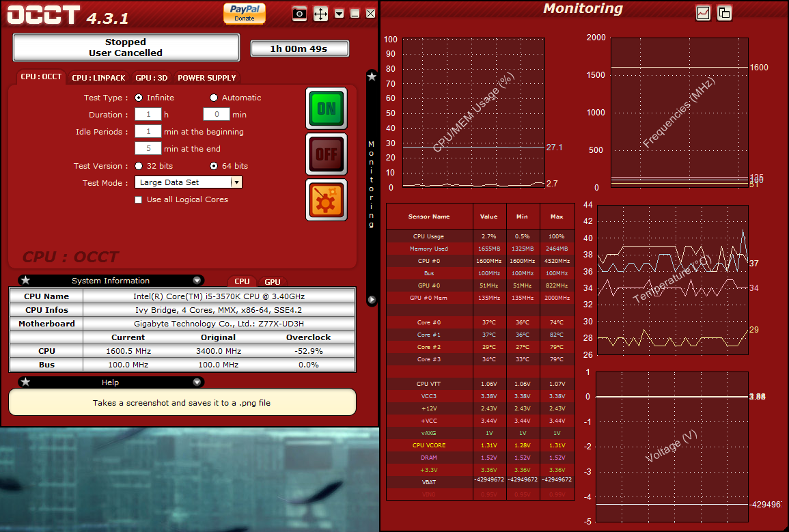
Task: Choose the 32 bits test version
Action: click(139, 166)
